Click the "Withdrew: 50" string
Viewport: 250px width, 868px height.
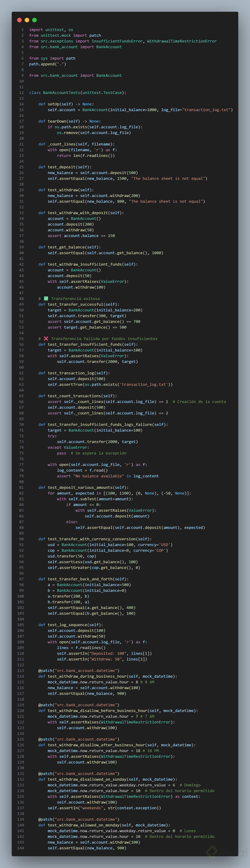tap(107, 659)
